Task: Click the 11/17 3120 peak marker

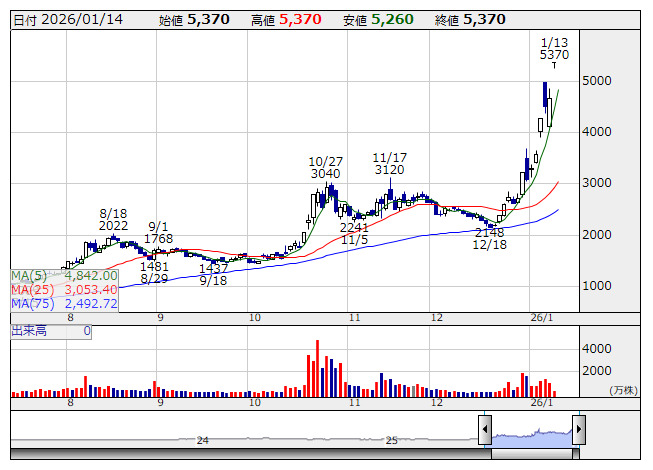Action: [388, 164]
